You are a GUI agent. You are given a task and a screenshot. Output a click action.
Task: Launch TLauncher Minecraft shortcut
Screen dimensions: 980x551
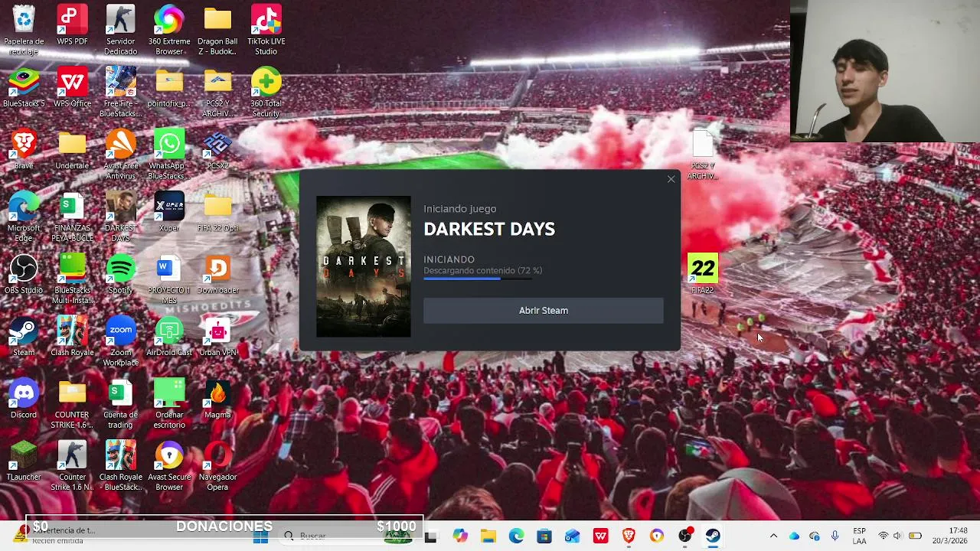point(24,461)
